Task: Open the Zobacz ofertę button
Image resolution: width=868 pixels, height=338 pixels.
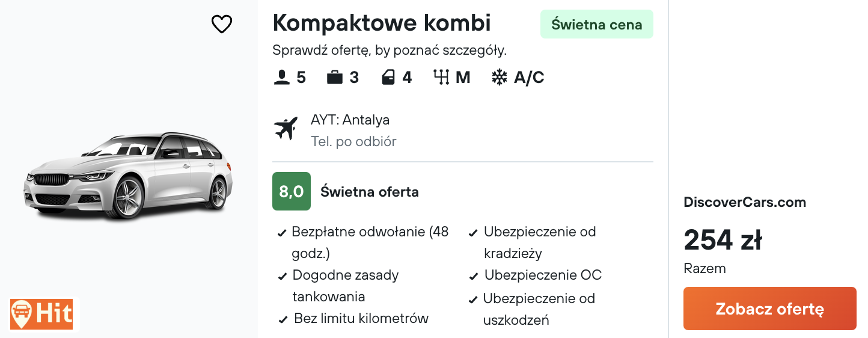Action: 769,309
